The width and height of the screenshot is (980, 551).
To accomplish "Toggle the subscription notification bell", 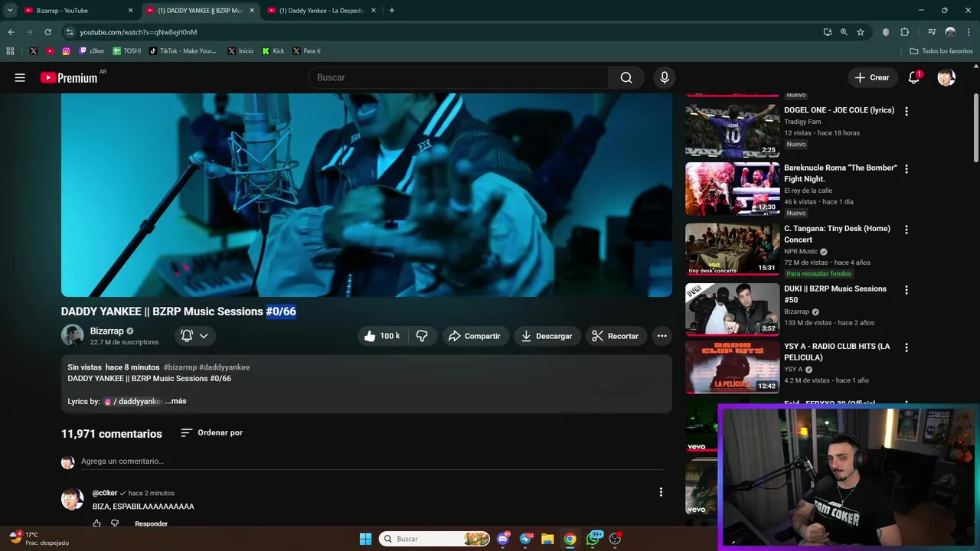I will point(187,336).
